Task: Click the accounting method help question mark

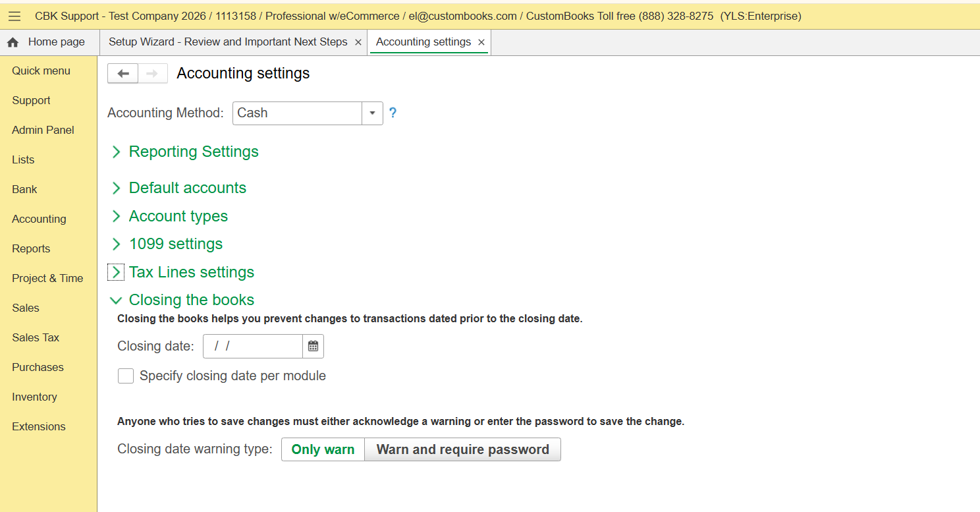Action: point(393,113)
